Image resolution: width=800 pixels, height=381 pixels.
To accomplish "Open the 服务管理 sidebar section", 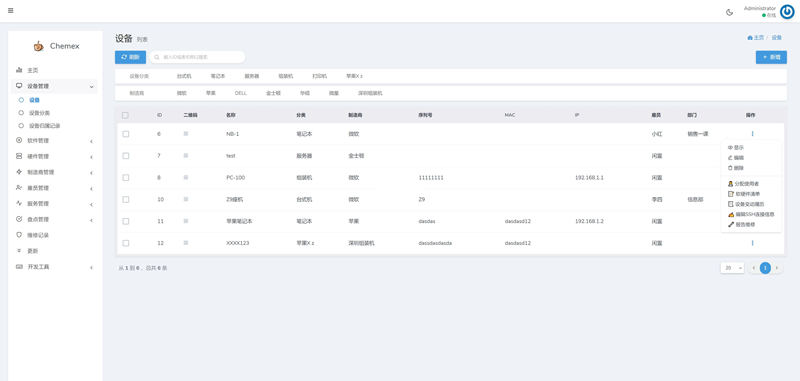I will [x=55, y=204].
